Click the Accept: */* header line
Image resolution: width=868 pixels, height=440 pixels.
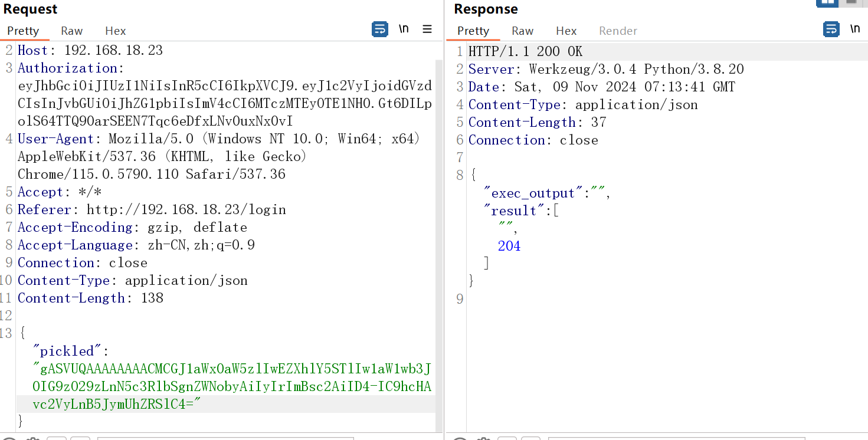(60, 192)
